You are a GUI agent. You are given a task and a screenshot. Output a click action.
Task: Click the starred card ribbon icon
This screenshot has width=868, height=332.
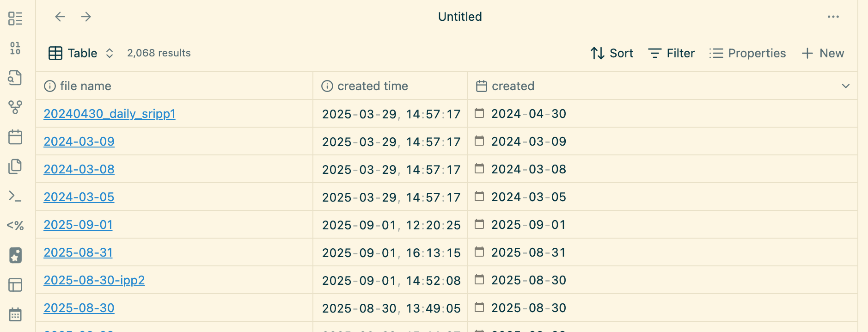pyautogui.click(x=15, y=255)
